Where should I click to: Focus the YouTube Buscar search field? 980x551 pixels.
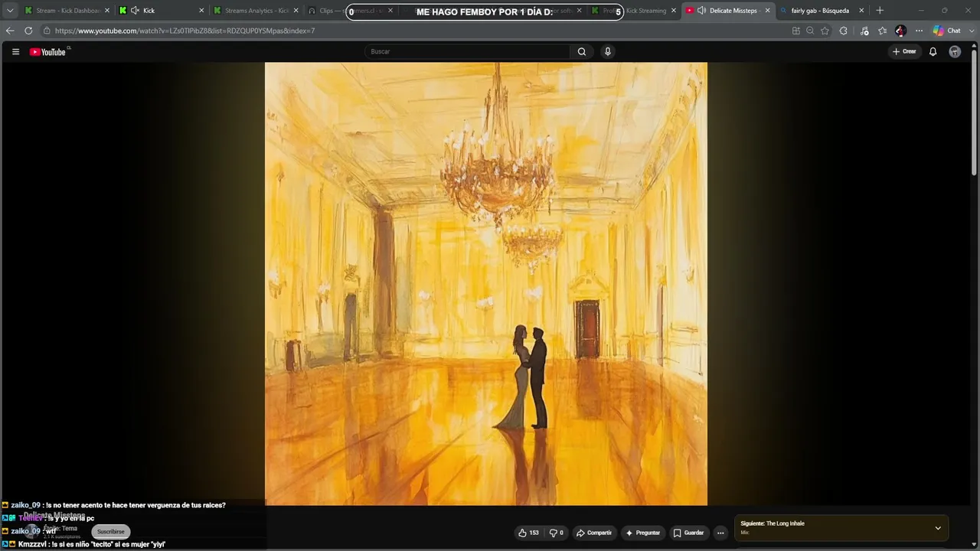click(x=467, y=51)
